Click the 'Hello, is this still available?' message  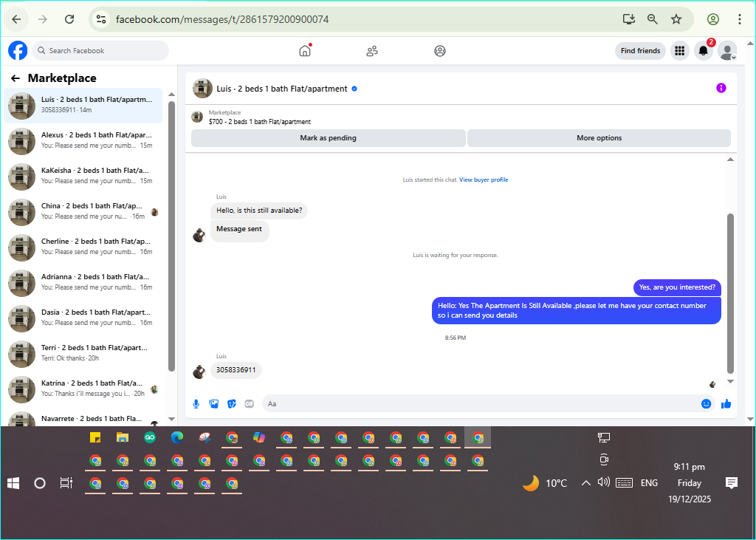[259, 211]
